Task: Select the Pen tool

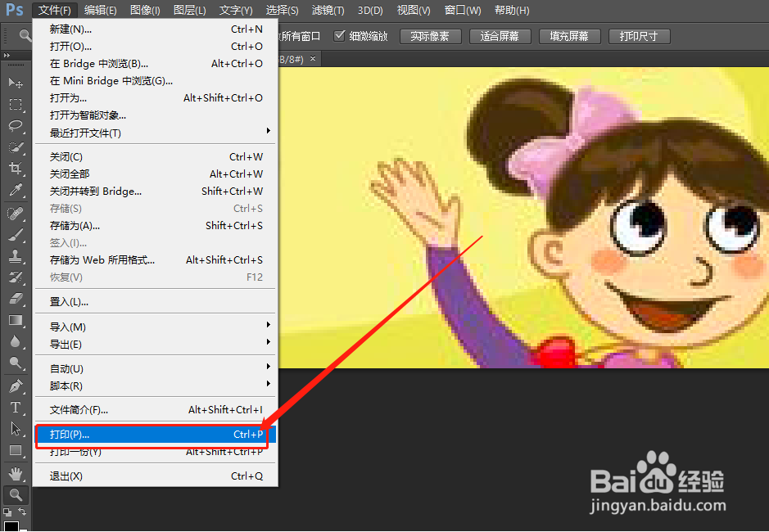Action: pyautogui.click(x=16, y=386)
